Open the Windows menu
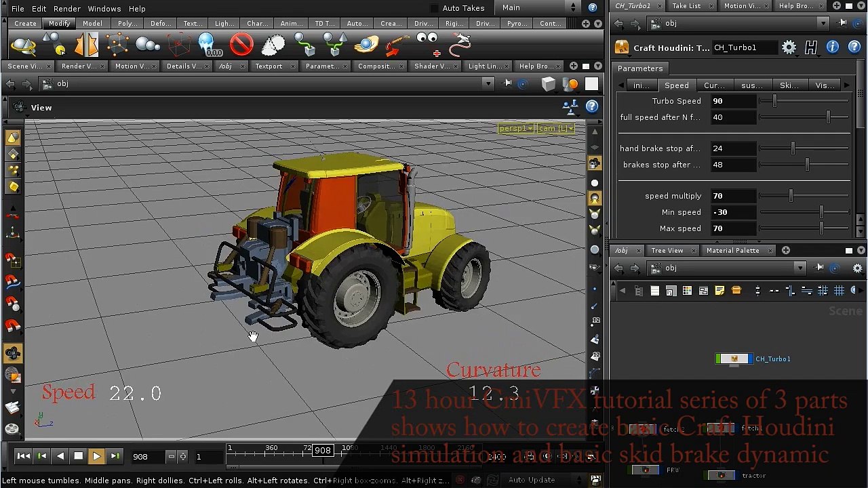 point(104,8)
